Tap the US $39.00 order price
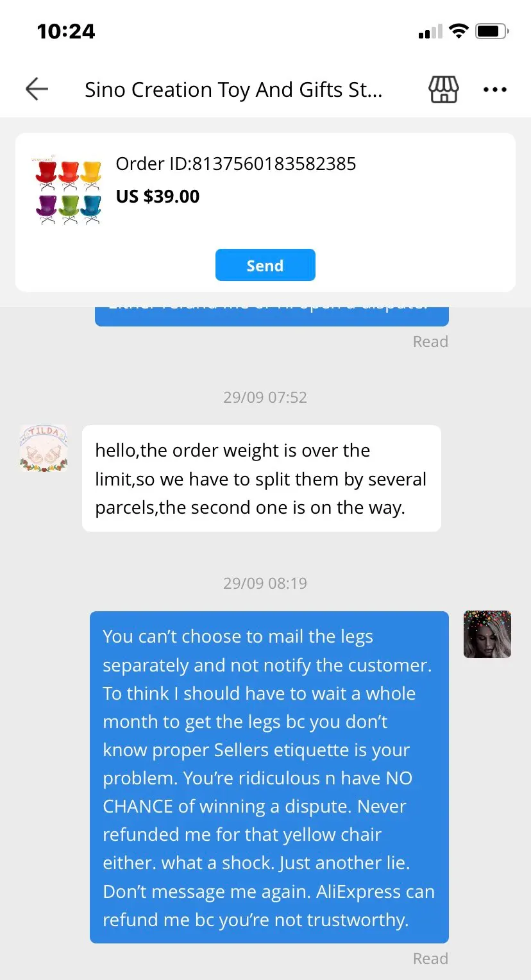This screenshot has width=531, height=980. (x=158, y=196)
